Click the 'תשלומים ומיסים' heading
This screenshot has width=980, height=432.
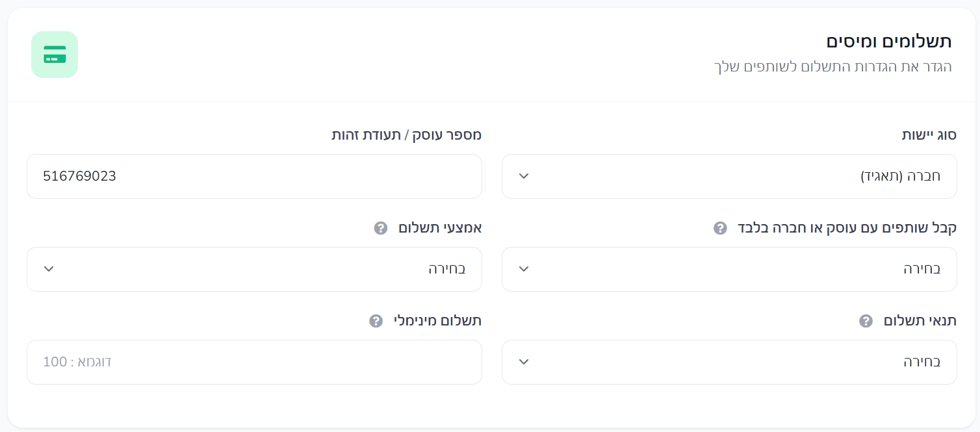click(888, 41)
